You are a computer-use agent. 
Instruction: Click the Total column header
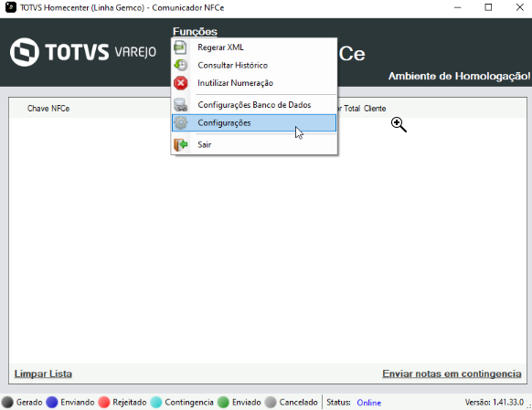352,109
